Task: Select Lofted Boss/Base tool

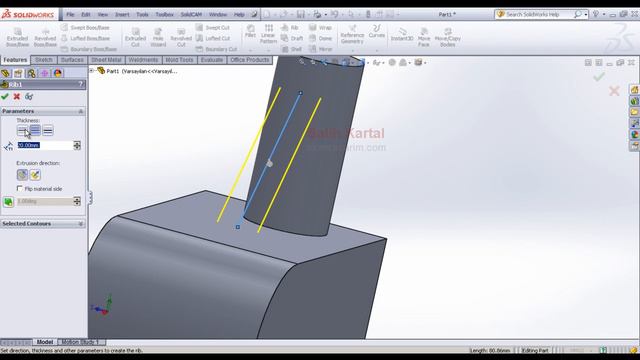Action: pos(85,38)
